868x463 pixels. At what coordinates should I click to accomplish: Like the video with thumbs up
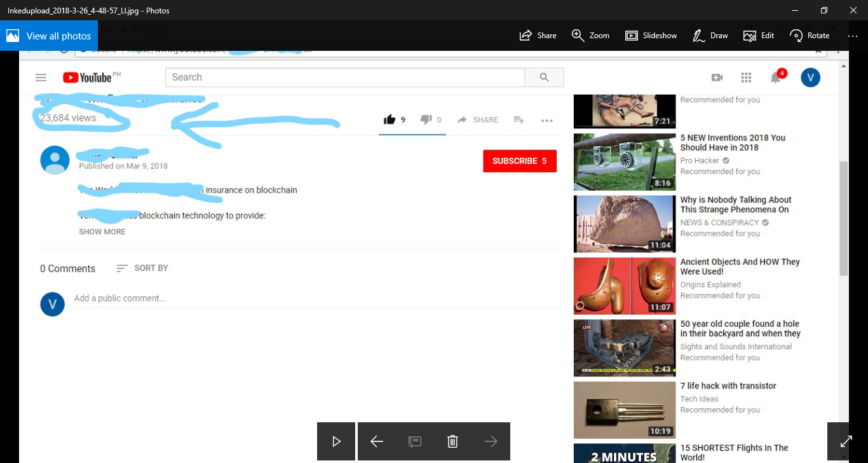coord(390,120)
